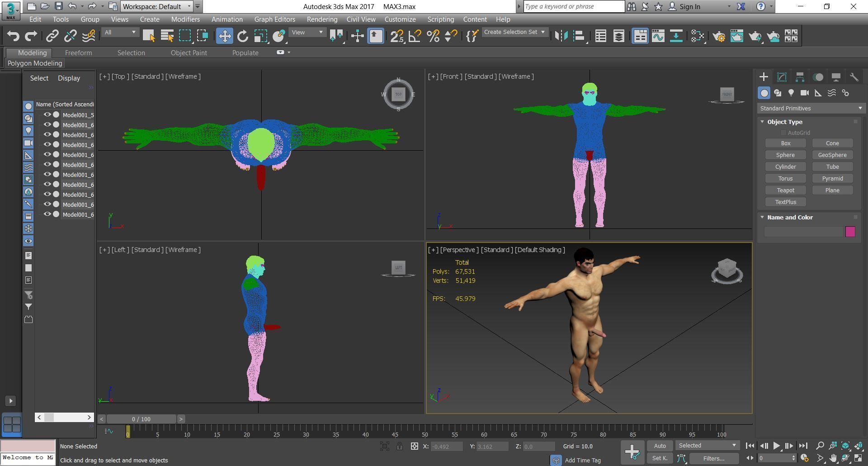Click the GeoSphere button

(832, 155)
